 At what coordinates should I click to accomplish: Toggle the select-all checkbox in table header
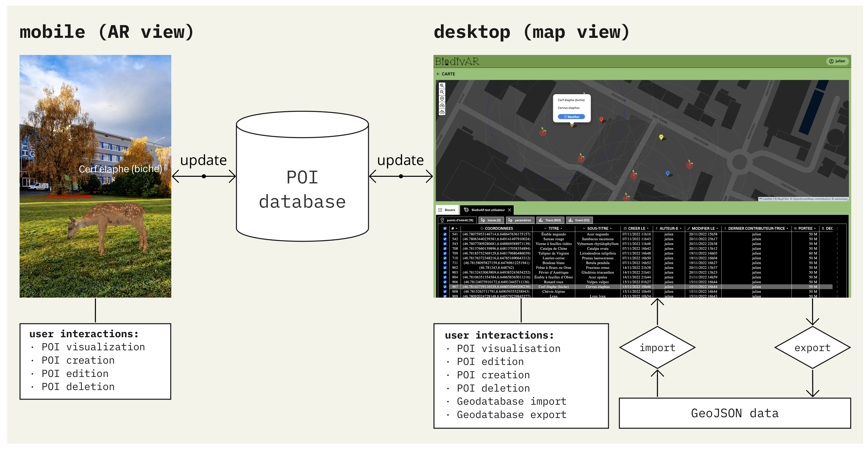click(x=445, y=228)
